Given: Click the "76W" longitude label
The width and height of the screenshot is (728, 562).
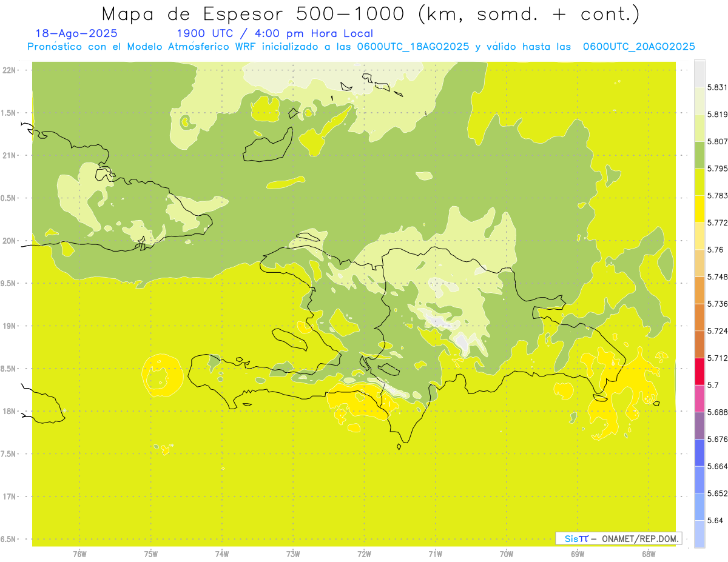Looking at the screenshot, I should coord(79,554).
